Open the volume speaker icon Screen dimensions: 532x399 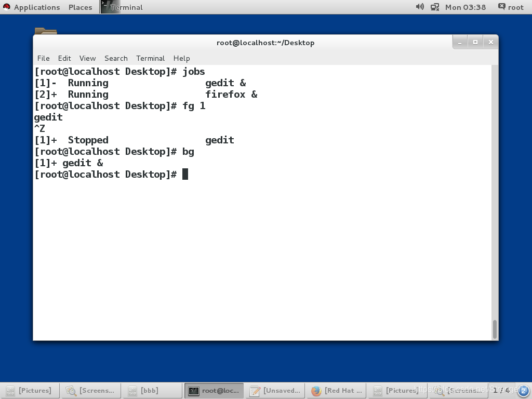coord(420,7)
